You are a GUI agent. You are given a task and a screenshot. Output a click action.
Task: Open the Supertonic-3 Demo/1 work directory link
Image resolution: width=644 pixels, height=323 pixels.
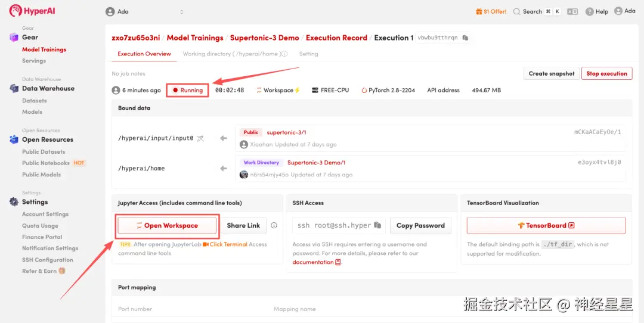(316, 163)
